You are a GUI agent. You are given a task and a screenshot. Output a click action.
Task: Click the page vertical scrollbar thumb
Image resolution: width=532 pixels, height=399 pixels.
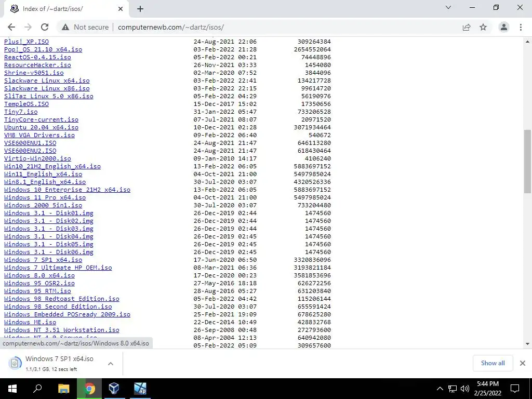(x=528, y=162)
